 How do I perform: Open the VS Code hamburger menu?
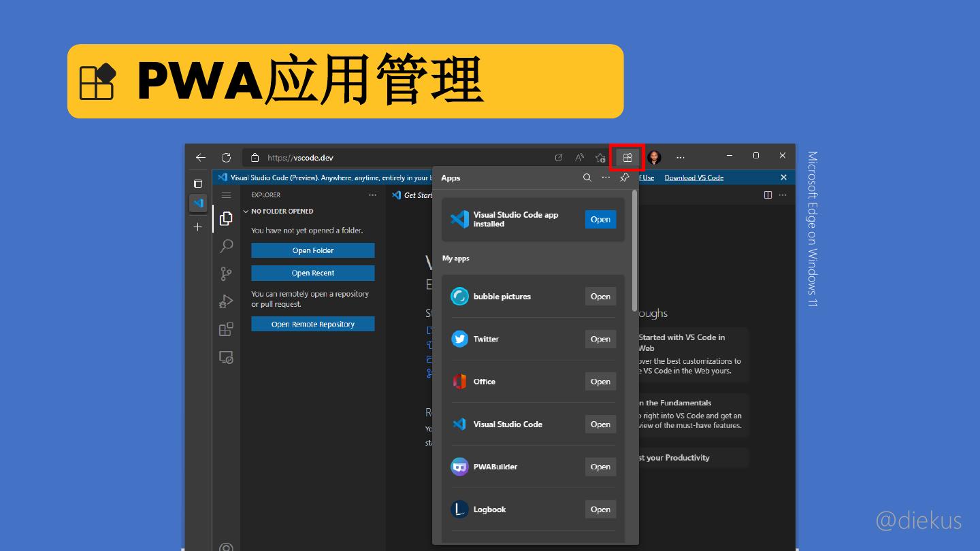point(226,195)
